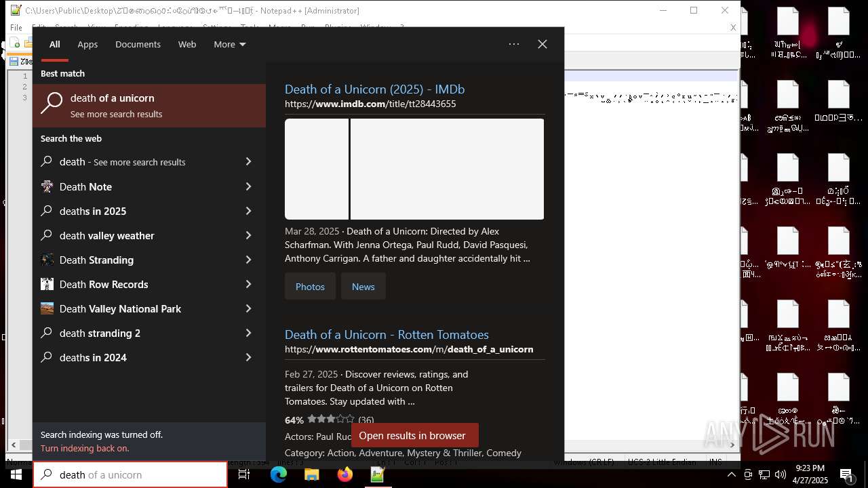This screenshot has height=488, width=868.
Task: Open Task View on the taskbar
Action: [244, 474]
